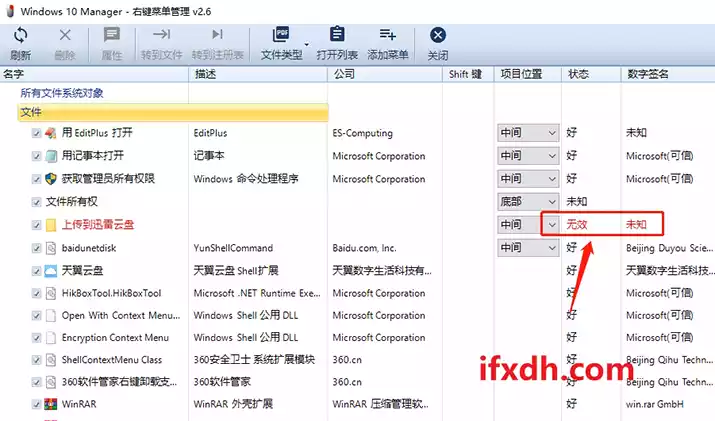This screenshot has height=421, width=715.
Task: Click the WinRAR 外壳扩展 description cell
Action: [x=233, y=404]
